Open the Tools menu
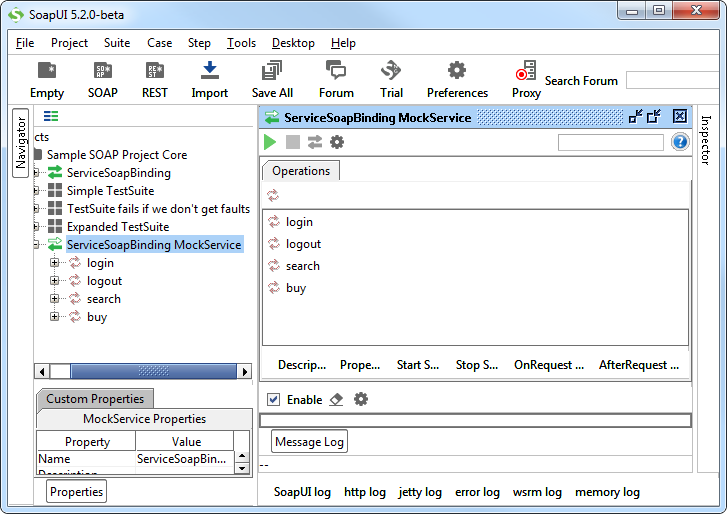This screenshot has width=727, height=514. tap(241, 43)
